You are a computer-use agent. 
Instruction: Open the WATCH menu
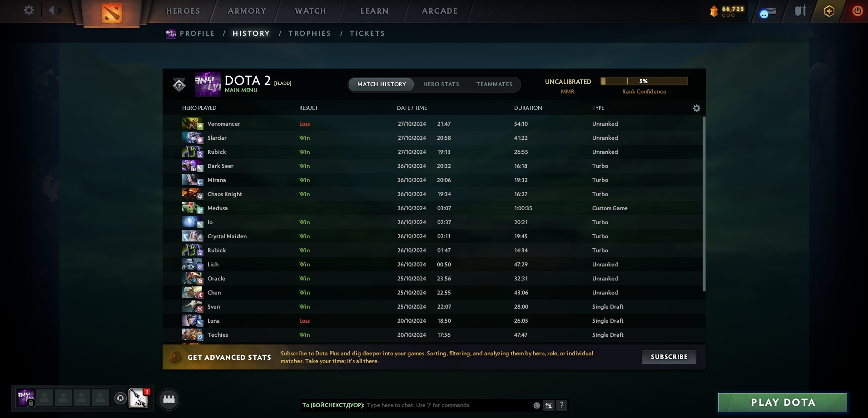pyautogui.click(x=311, y=11)
